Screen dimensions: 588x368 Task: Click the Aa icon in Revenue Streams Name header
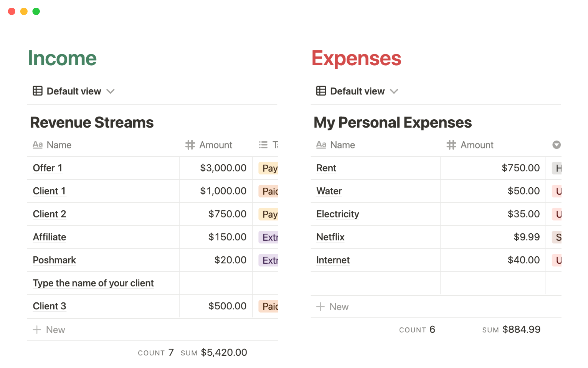38,144
